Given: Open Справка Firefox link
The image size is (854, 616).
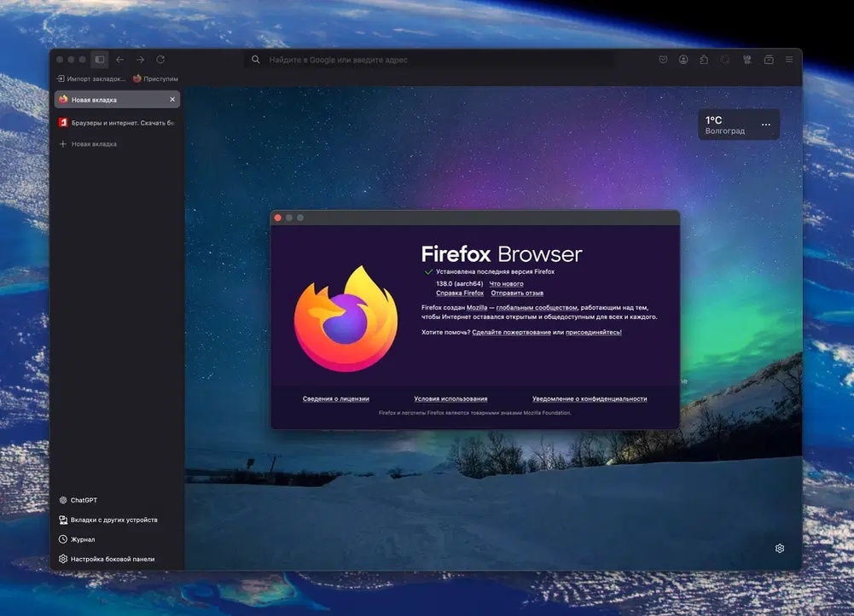Looking at the screenshot, I should tap(460, 293).
